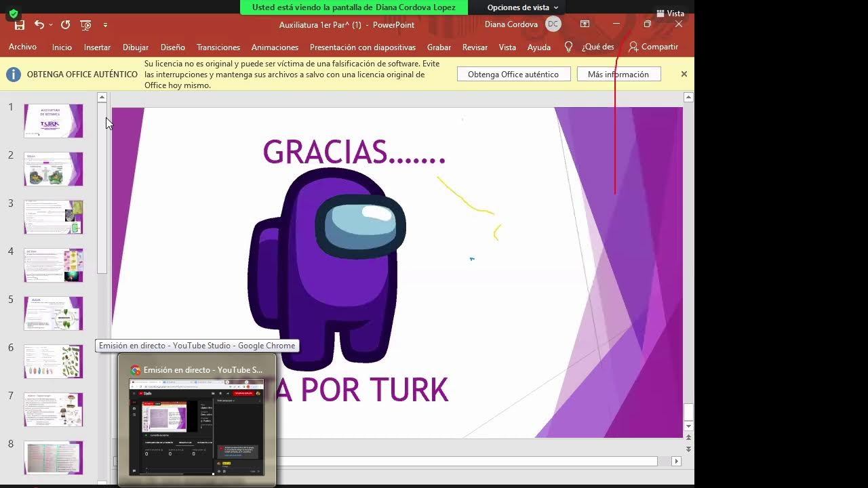Click the lightbulb Tell Me icon
The image size is (868, 488).
pyautogui.click(x=568, y=47)
